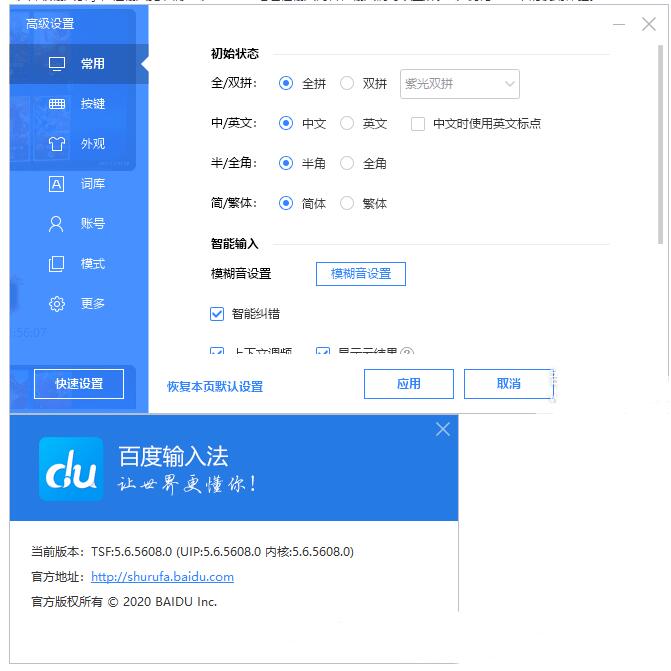Viewport: 671px width, 671px height.
Task: Select the 双拼 radio button
Action: coord(347,83)
